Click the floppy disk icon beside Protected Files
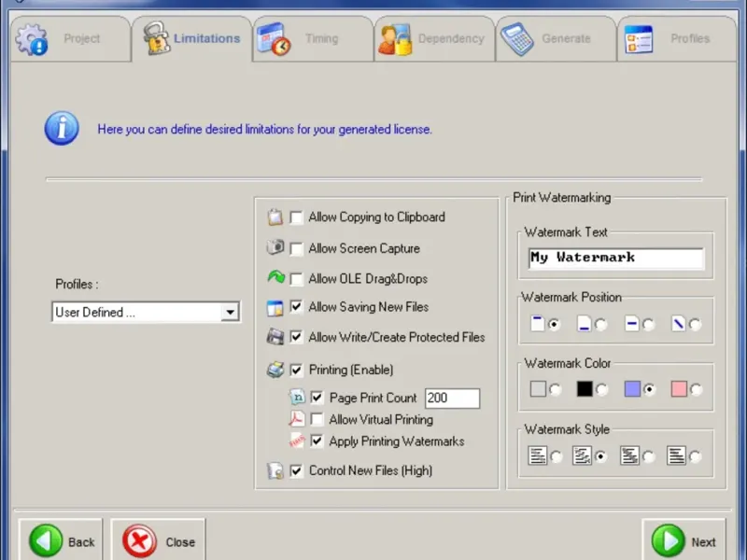747x560 pixels. click(x=275, y=337)
